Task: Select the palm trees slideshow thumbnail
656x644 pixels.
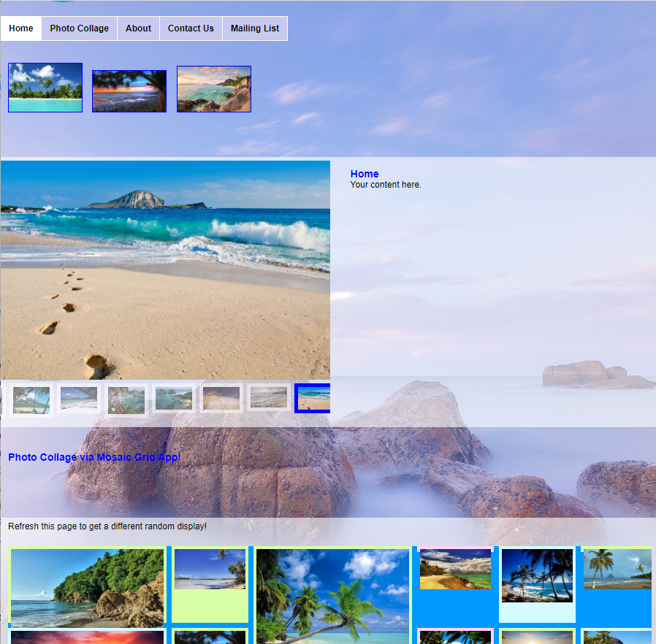Action: 31,399
